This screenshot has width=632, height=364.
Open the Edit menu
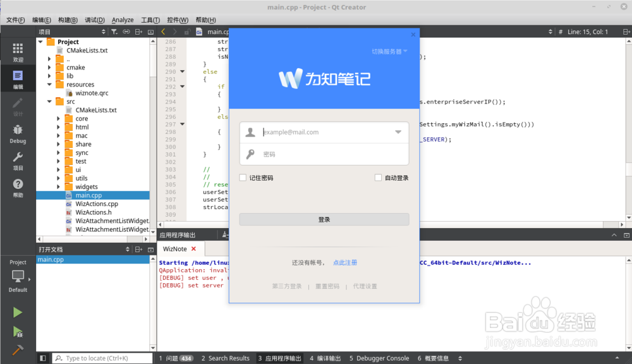(42, 20)
